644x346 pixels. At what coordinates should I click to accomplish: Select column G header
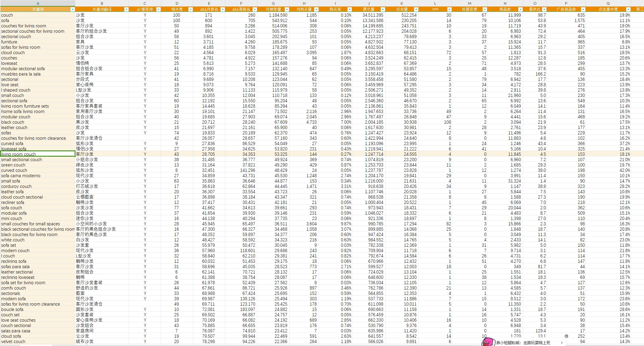pos(273,3)
